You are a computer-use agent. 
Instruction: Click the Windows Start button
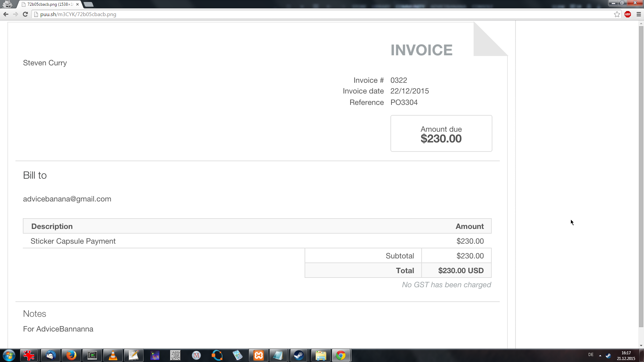pyautogui.click(x=9, y=355)
